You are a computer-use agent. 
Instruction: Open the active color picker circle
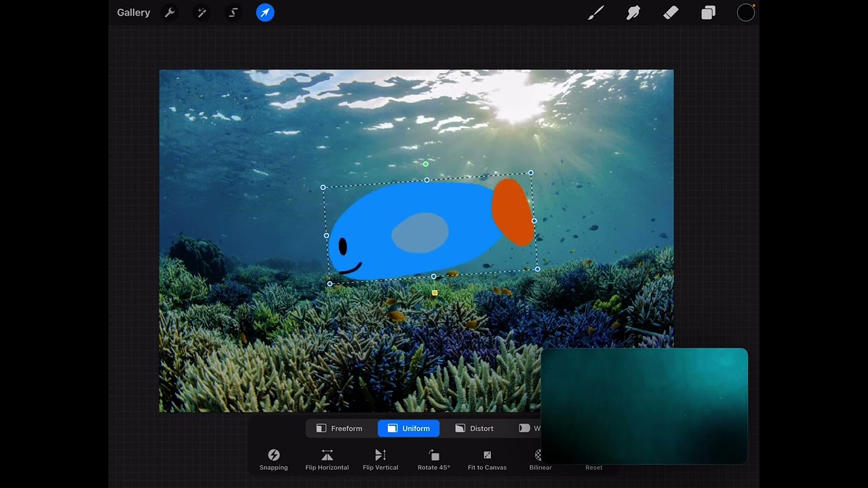pos(746,13)
